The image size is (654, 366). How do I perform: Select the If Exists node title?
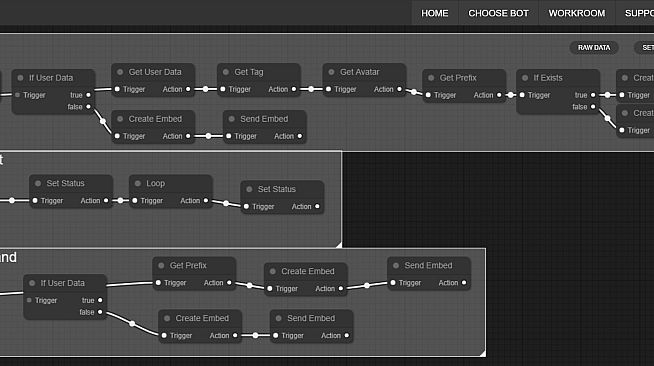(548, 78)
